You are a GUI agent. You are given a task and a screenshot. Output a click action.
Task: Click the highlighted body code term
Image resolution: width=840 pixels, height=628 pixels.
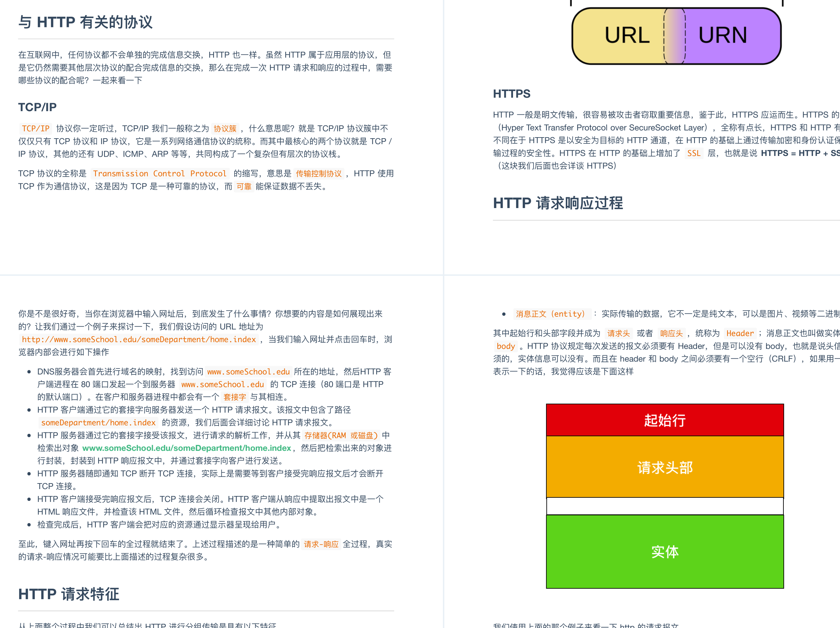(505, 346)
